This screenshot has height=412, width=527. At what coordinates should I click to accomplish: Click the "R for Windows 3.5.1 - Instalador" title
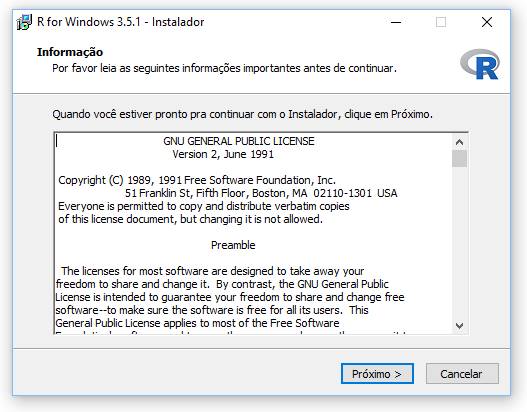(x=121, y=22)
